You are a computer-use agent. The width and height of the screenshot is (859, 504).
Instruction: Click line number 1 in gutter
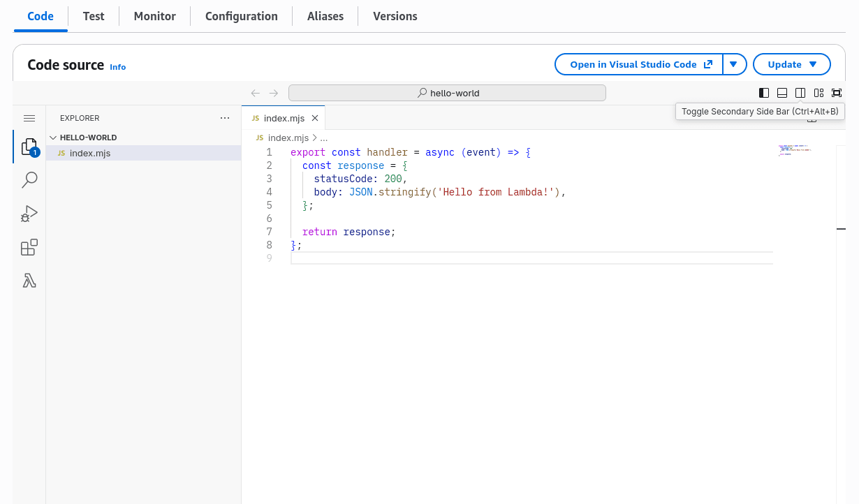coord(270,152)
